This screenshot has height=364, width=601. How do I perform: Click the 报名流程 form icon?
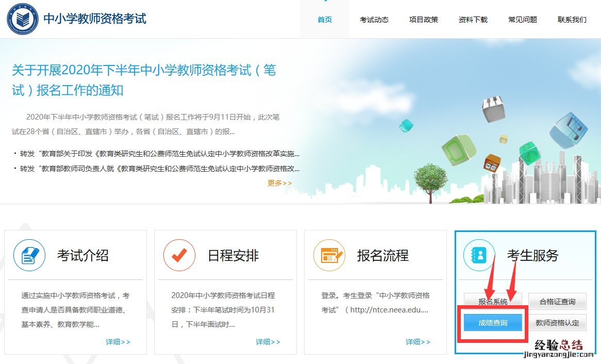[x=329, y=255]
